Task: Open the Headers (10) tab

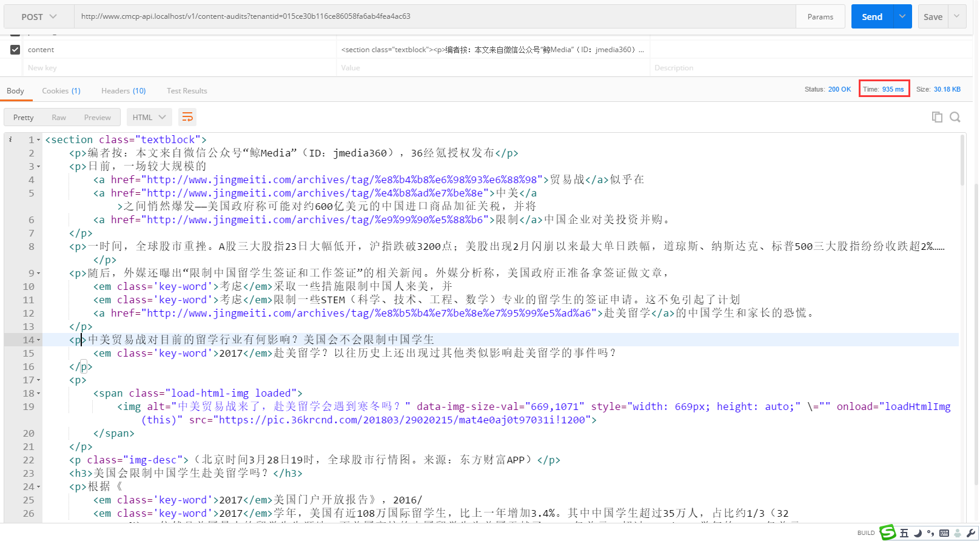Action: 123,91
